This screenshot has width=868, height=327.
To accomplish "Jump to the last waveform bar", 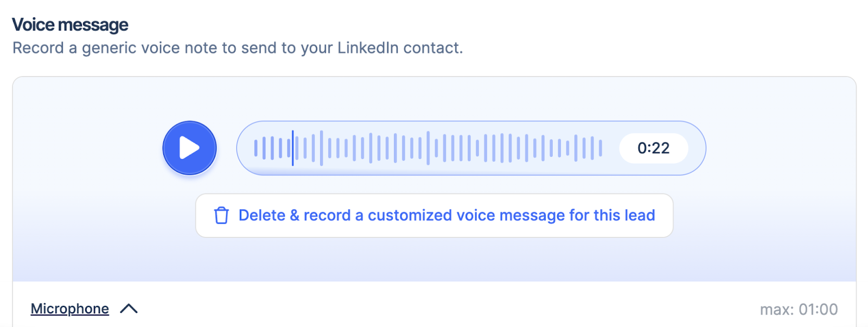I will pyautogui.click(x=601, y=148).
